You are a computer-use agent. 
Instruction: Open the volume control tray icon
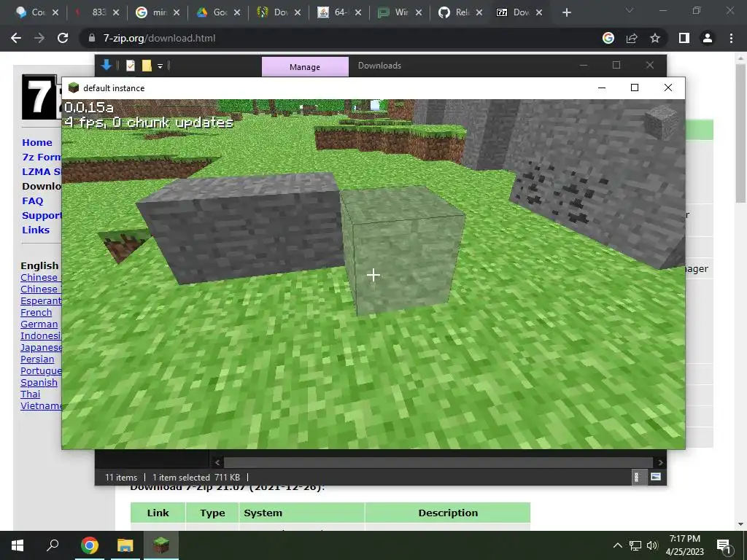click(651, 545)
